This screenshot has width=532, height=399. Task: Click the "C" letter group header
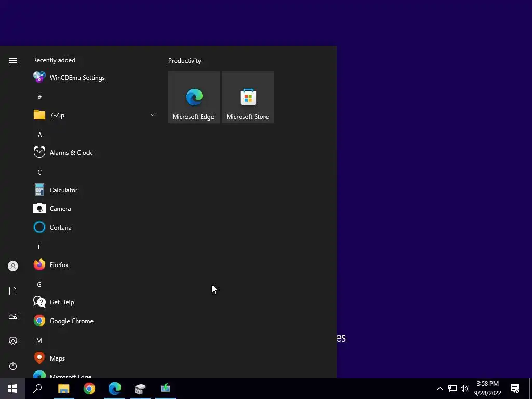pyautogui.click(x=39, y=172)
